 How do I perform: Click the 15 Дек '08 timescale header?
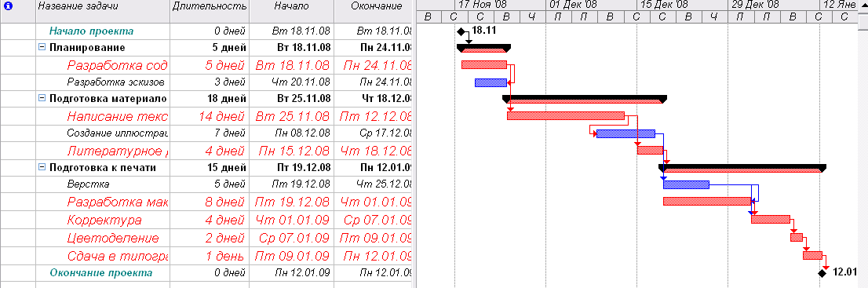682,5
